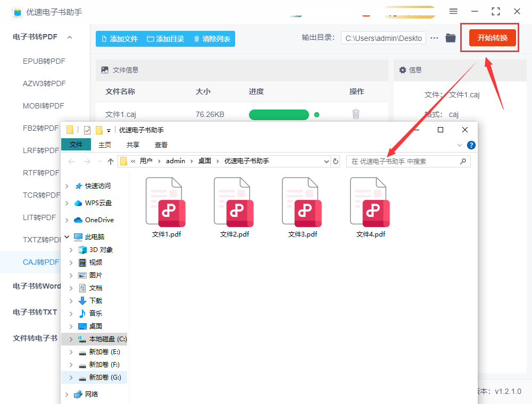
Task: Click the admin breadcrumb in the address bar
Action: tap(176, 161)
